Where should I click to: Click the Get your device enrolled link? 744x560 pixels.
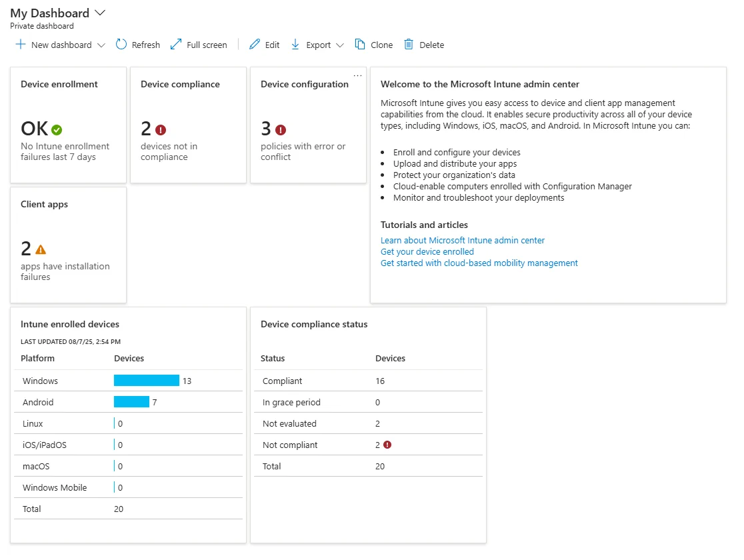(427, 251)
